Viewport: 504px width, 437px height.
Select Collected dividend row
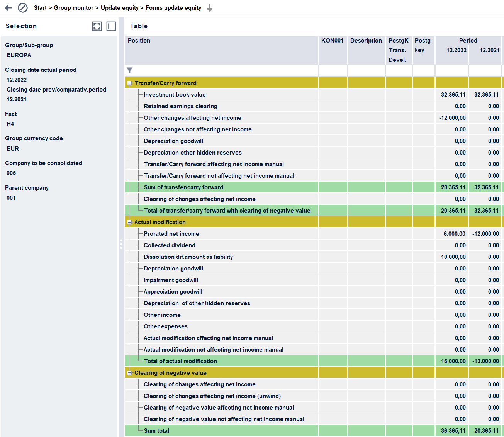tap(314, 245)
